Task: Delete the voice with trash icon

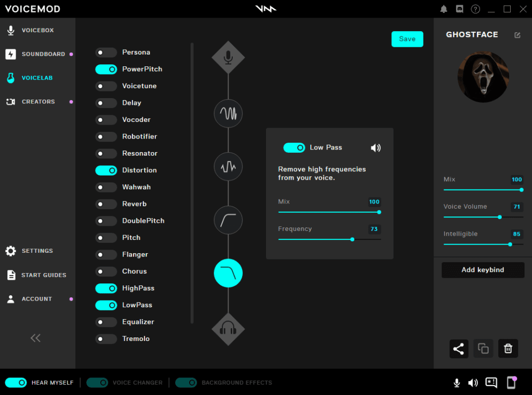Action: click(508, 349)
